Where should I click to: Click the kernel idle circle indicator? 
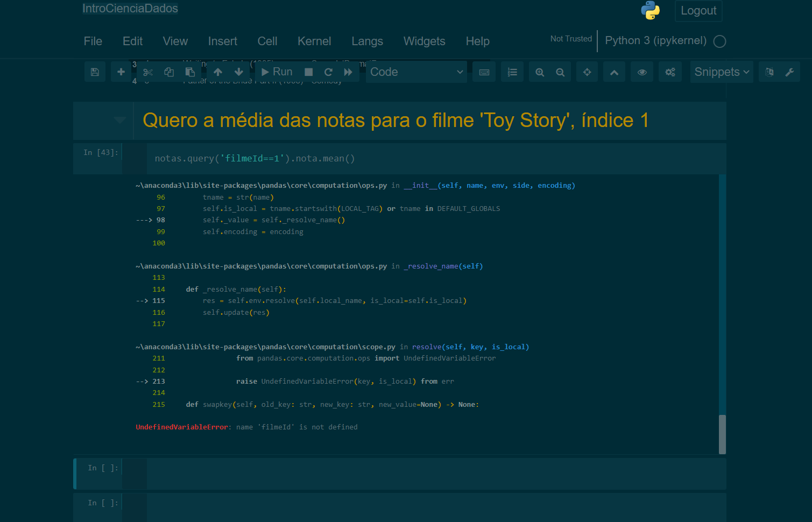click(720, 41)
